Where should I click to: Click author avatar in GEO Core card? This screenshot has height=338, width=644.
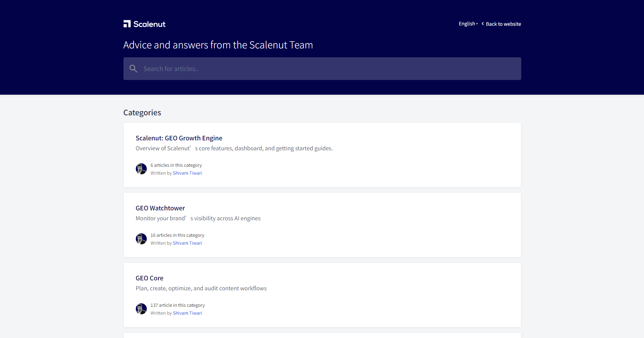point(141,309)
